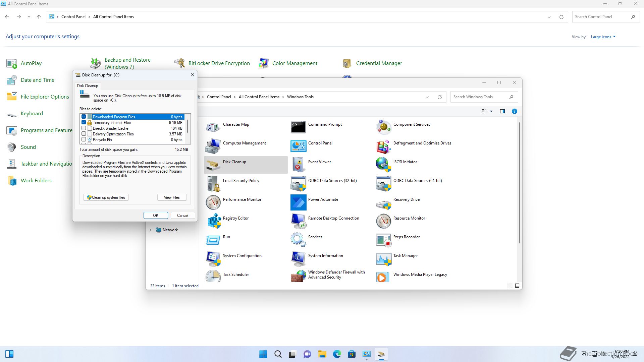Open Windows Start menu
This screenshot has width=644, height=362.
(263, 354)
